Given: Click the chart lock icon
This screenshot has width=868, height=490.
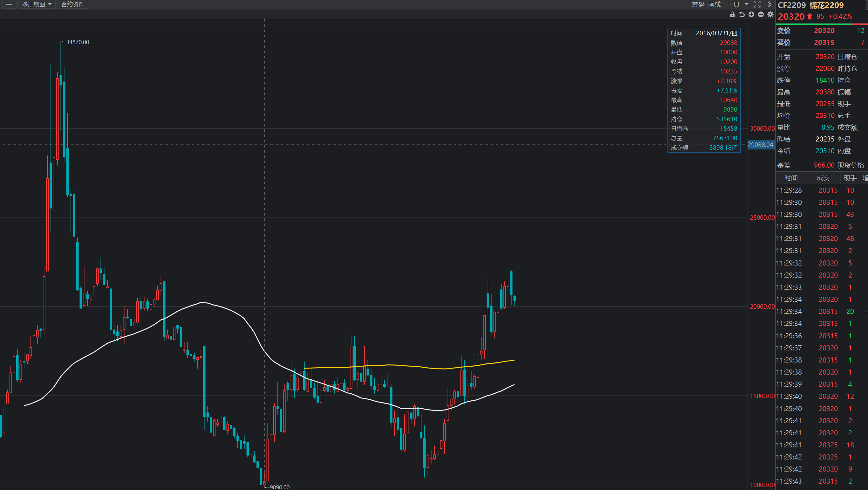Looking at the screenshot, I should click(x=732, y=15).
